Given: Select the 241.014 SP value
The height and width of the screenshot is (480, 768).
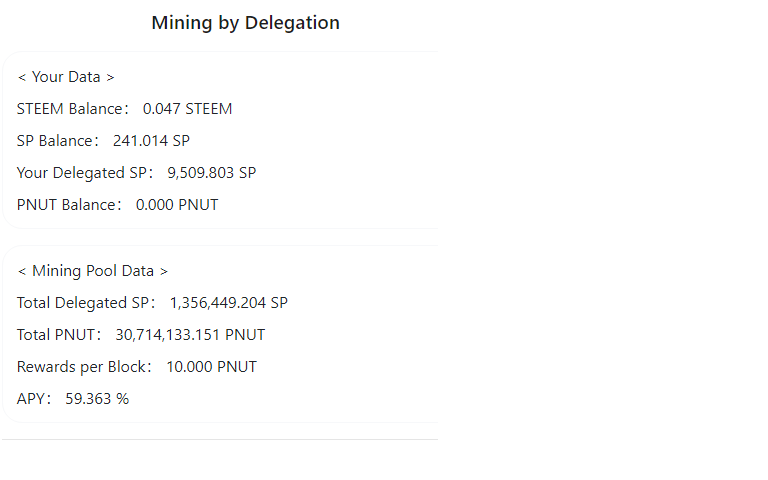Looking at the screenshot, I should [x=151, y=141].
